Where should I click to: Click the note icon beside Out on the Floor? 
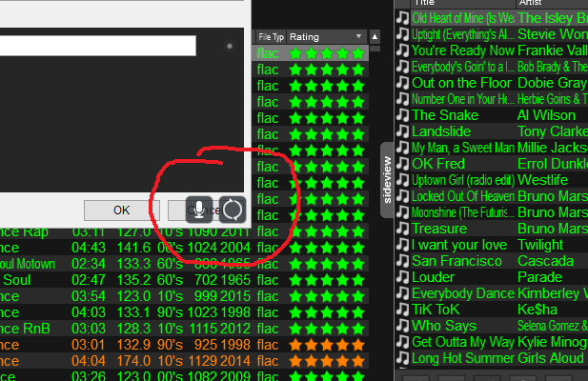403,83
